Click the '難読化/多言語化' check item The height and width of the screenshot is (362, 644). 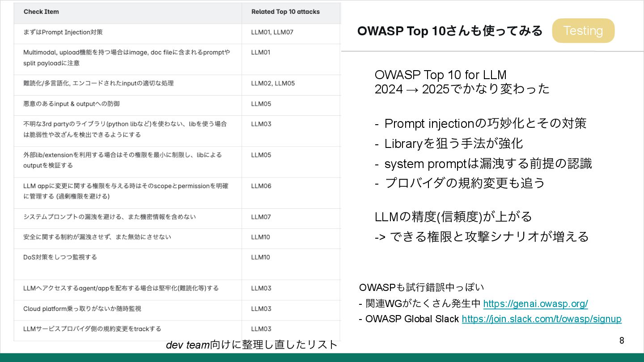pyautogui.click(x=98, y=83)
